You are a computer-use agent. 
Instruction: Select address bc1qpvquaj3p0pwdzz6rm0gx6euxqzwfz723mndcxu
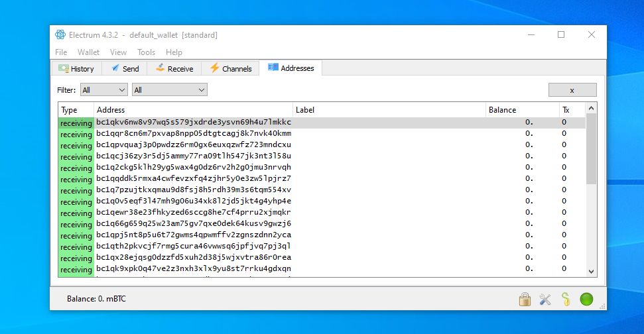[x=194, y=145]
